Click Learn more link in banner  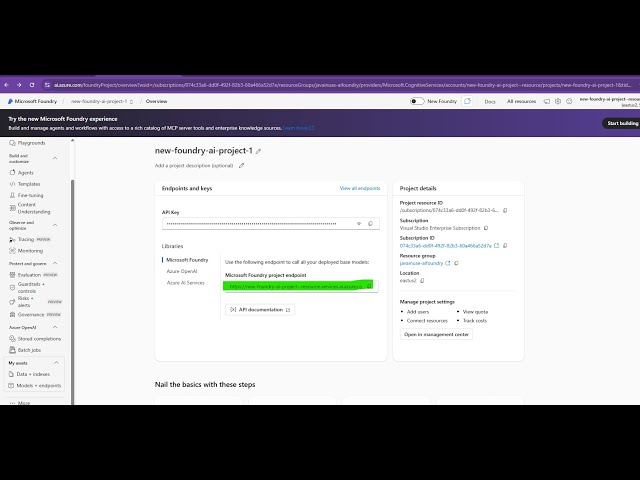pyautogui.click(x=298, y=128)
